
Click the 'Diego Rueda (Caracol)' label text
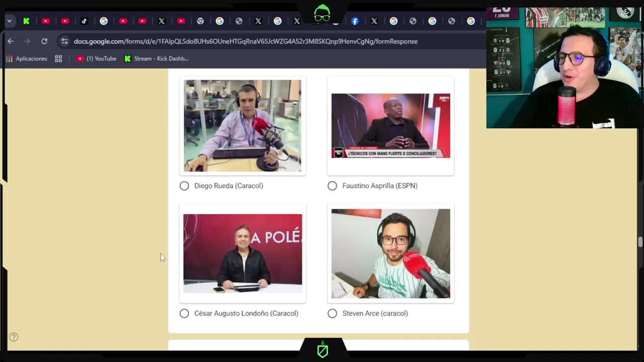(x=229, y=186)
